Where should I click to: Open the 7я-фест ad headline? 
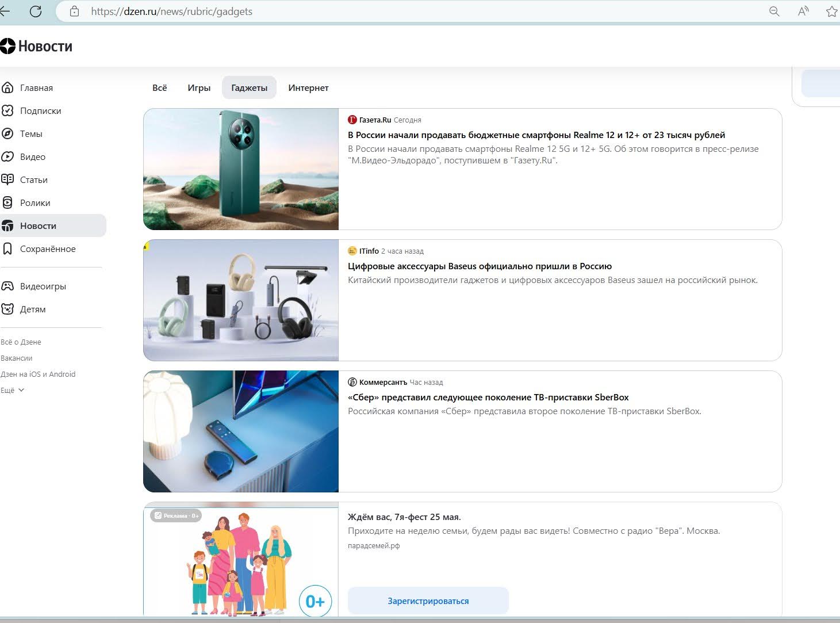[x=404, y=517]
